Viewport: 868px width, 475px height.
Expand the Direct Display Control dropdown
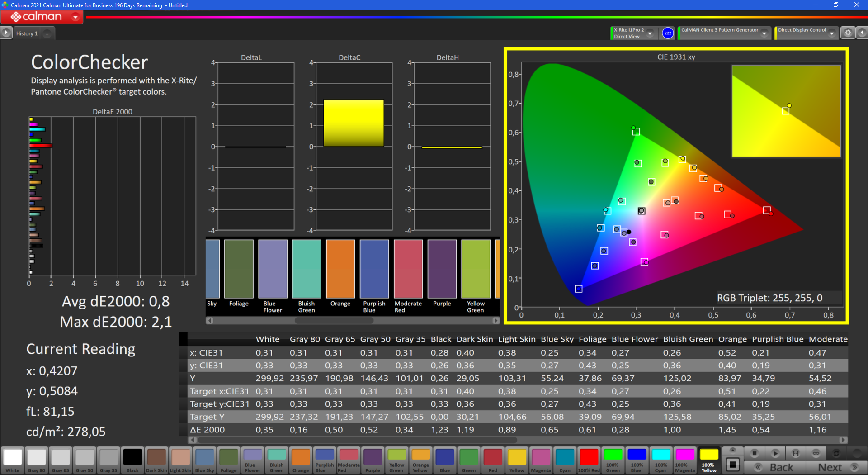[x=832, y=33]
